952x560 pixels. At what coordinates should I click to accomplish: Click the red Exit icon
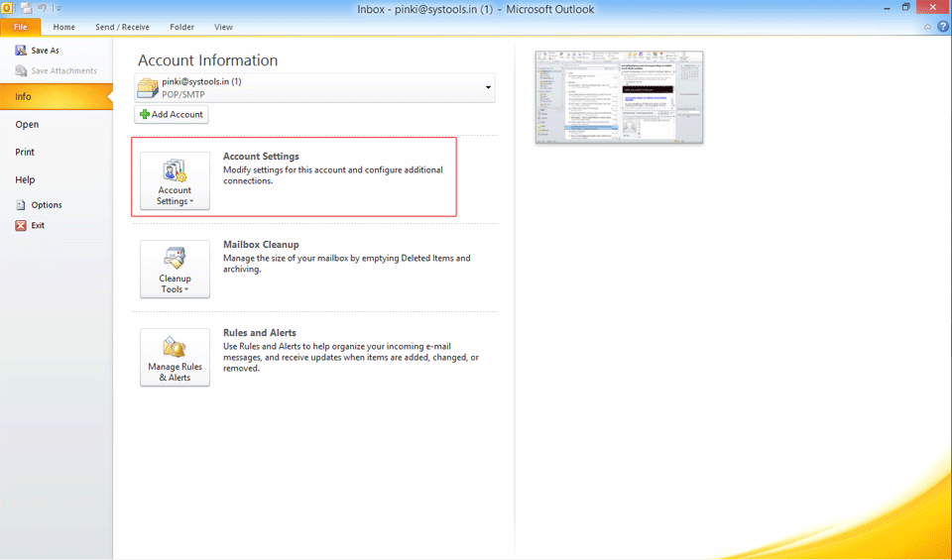pyautogui.click(x=21, y=226)
